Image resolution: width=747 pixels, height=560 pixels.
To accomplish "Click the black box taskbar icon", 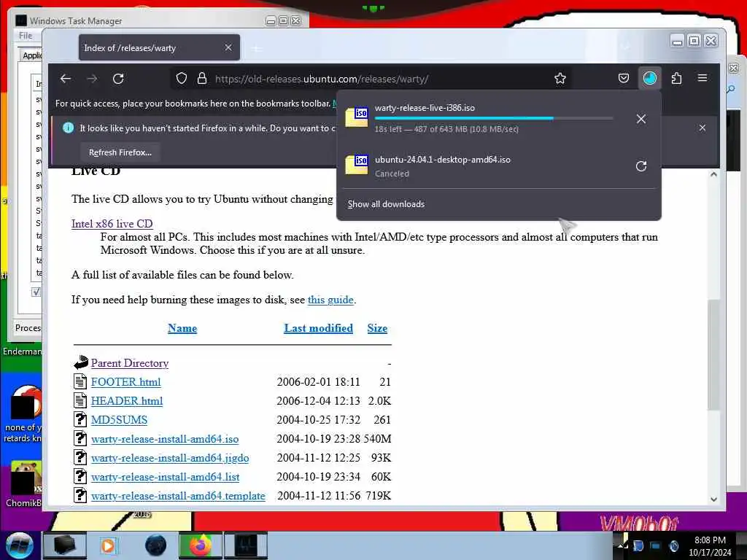I will 64,545.
